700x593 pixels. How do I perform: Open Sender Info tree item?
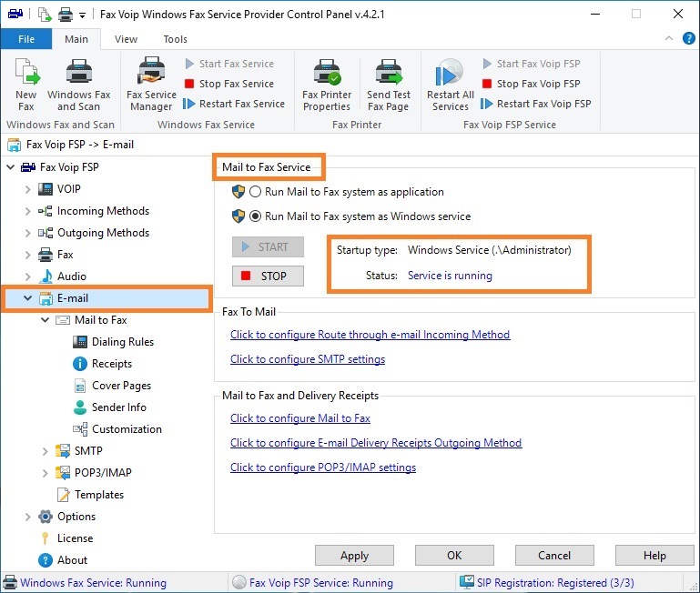(x=118, y=407)
